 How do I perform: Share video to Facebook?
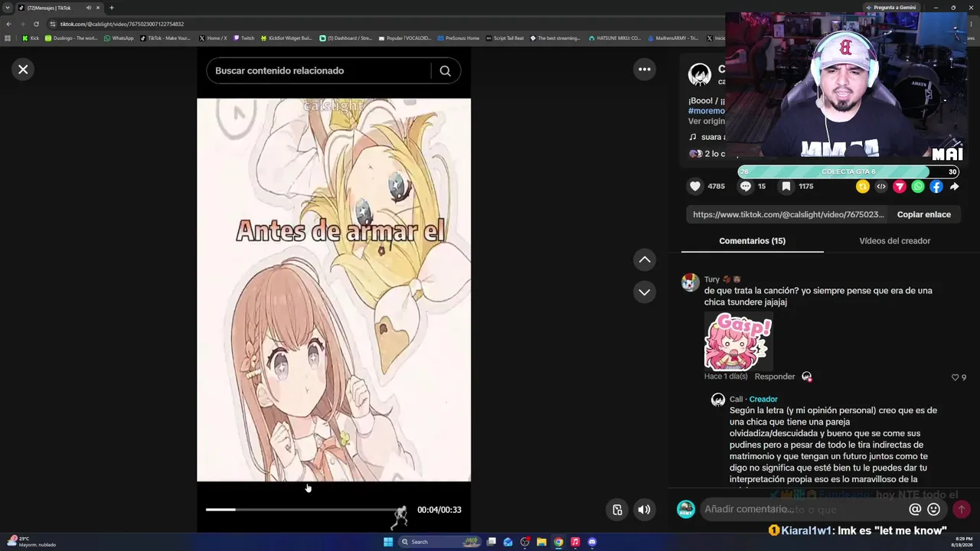pyautogui.click(x=936, y=187)
